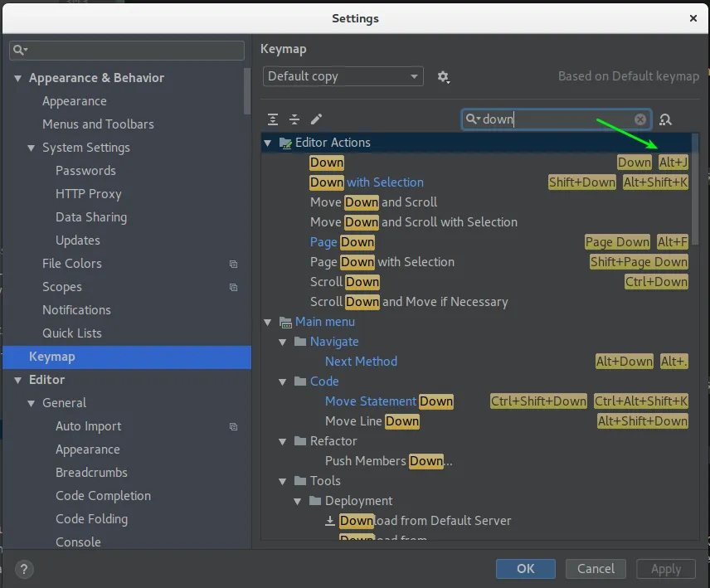Open Menus and Toolbars settings page
The width and height of the screenshot is (710, 588).
click(98, 124)
